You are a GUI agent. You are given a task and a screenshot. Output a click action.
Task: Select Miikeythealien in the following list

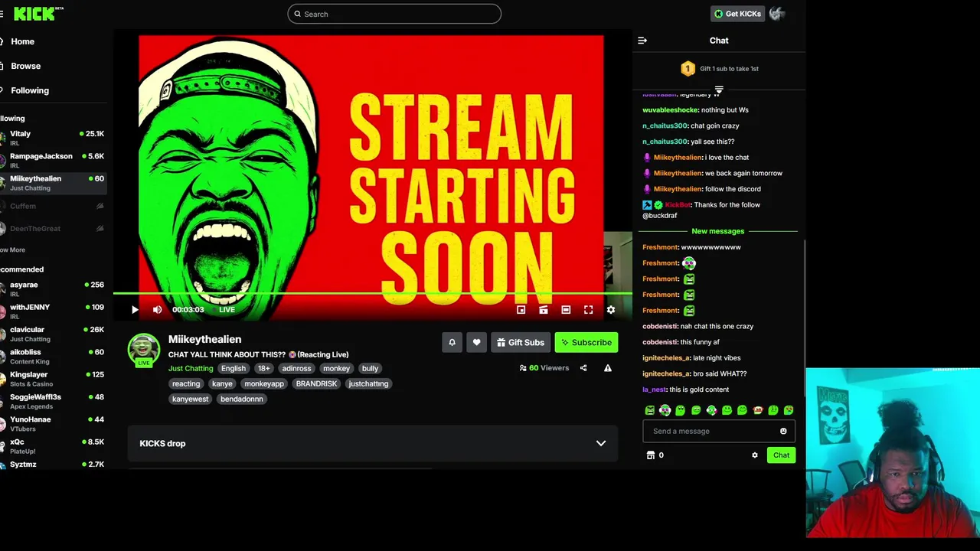[54, 183]
